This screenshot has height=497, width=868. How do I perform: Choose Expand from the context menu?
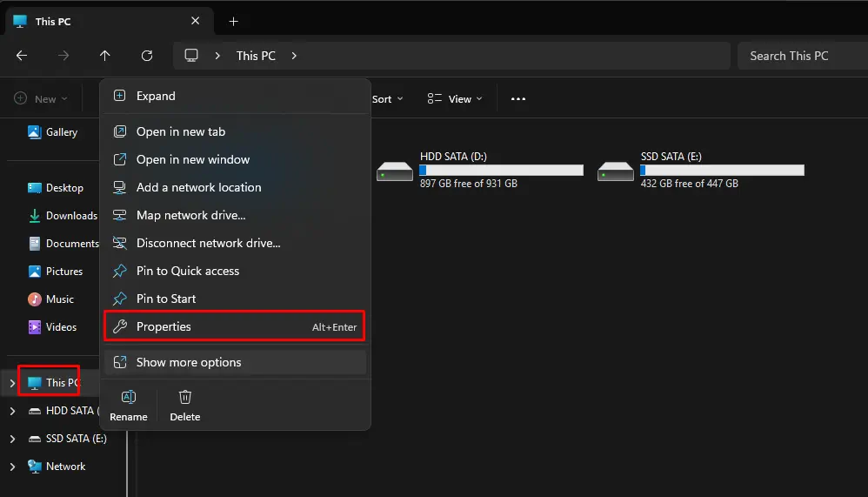(235, 96)
